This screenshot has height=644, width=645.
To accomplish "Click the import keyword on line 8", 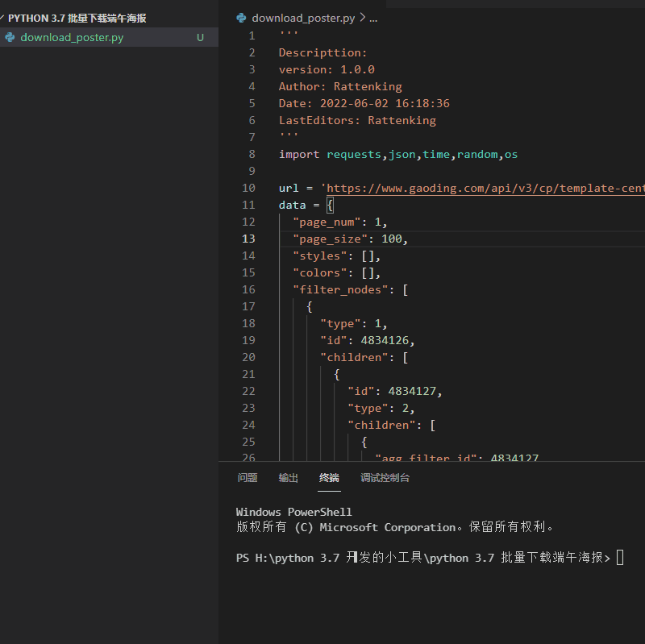I will pyautogui.click(x=299, y=154).
